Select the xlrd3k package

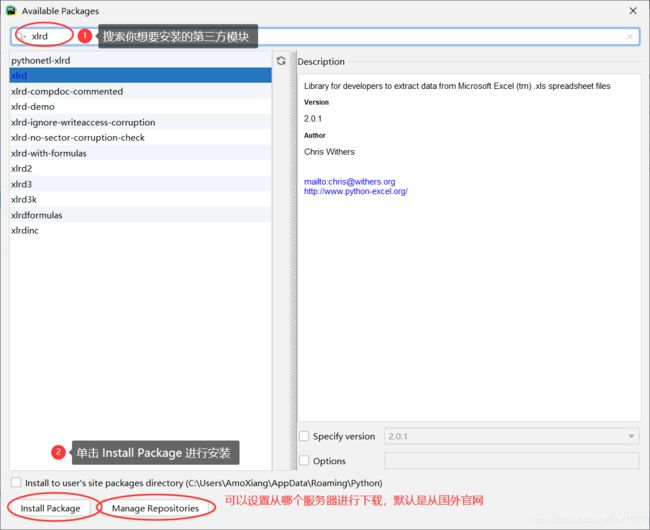(141, 199)
